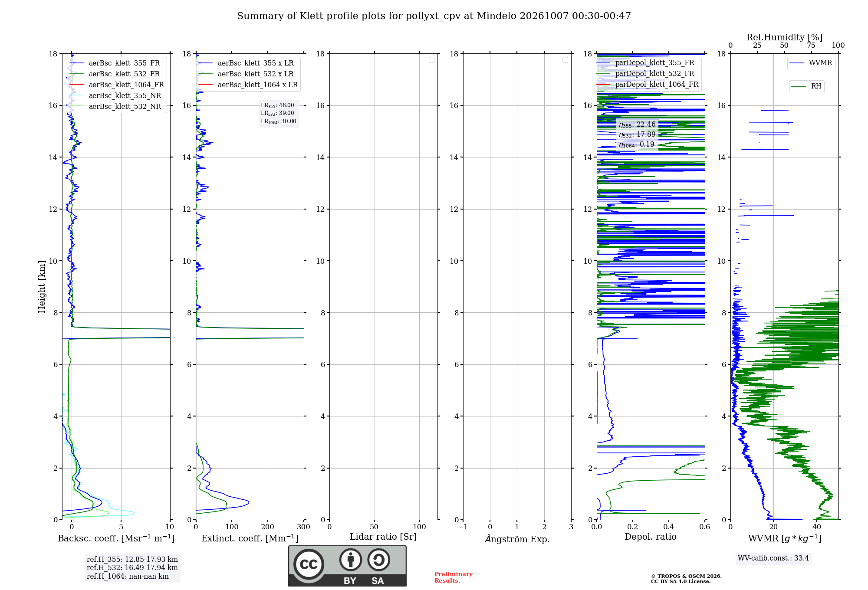
Task: Click the LR1064: 30.00 annotation
Action: click(x=279, y=121)
